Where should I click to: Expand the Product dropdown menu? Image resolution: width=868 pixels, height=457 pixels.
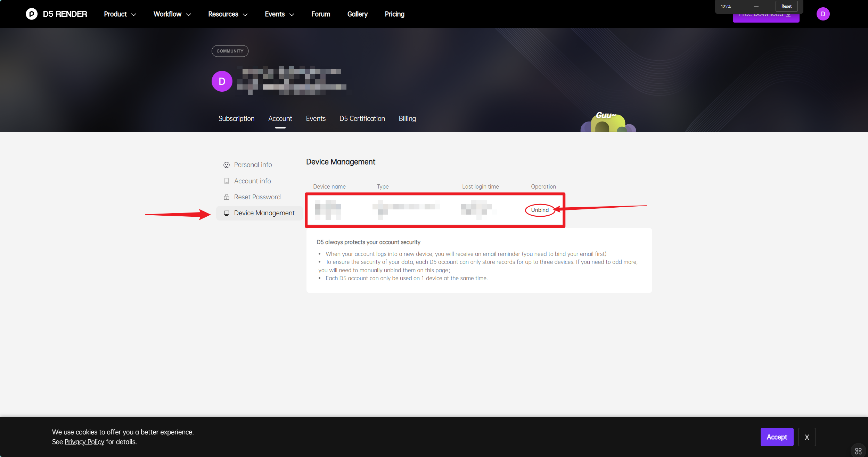120,14
